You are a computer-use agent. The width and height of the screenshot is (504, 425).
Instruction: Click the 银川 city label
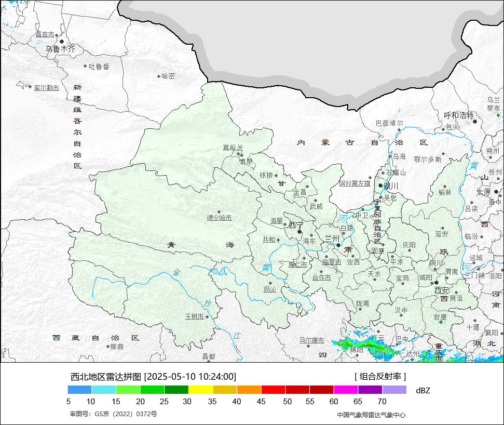(391, 186)
